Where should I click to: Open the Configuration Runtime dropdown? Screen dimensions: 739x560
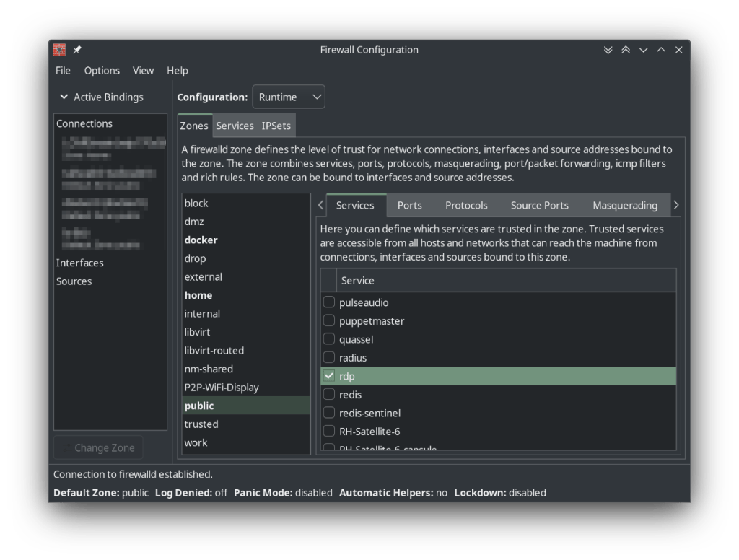[x=289, y=97]
